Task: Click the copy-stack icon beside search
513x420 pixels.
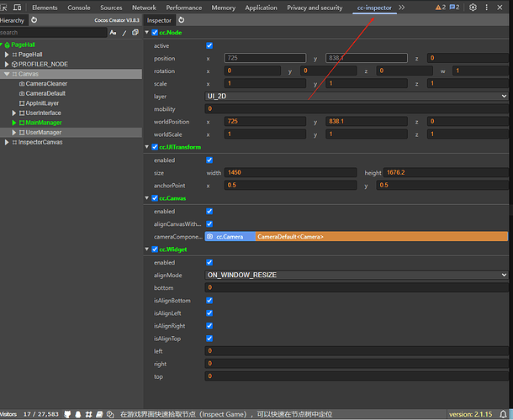Action: [135, 33]
